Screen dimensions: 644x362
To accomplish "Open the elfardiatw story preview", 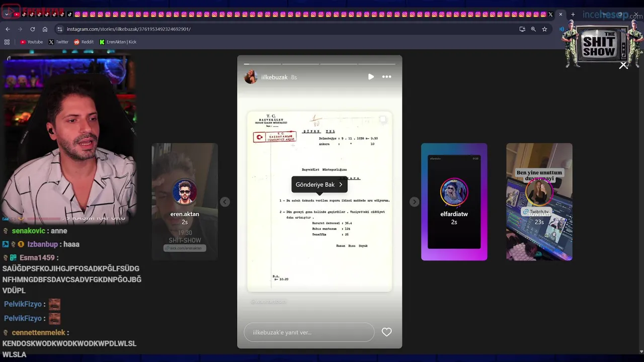I will tap(454, 202).
